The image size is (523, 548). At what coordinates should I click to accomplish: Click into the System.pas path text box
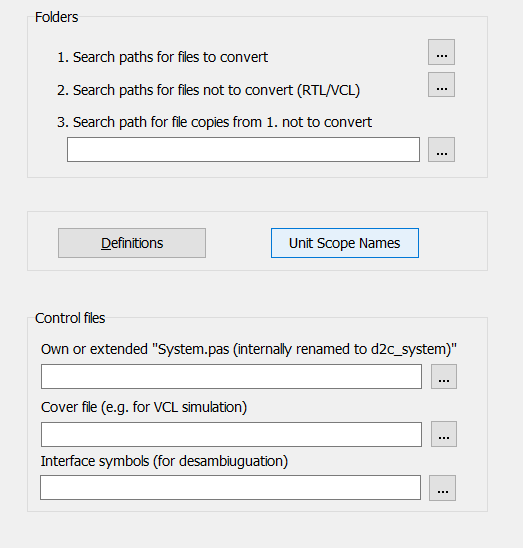click(x=231, y=376)
